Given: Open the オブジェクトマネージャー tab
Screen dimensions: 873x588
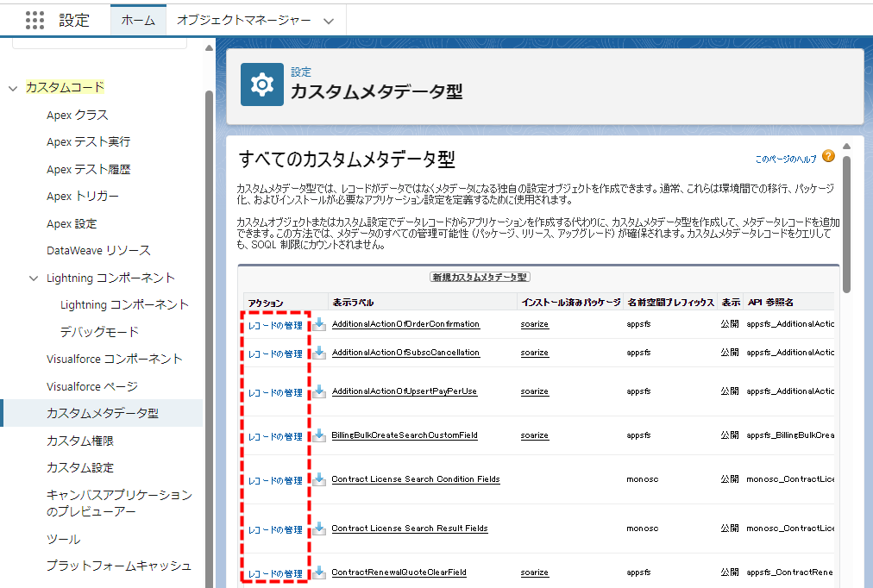Looking at the screenshot, I should 243,21.
